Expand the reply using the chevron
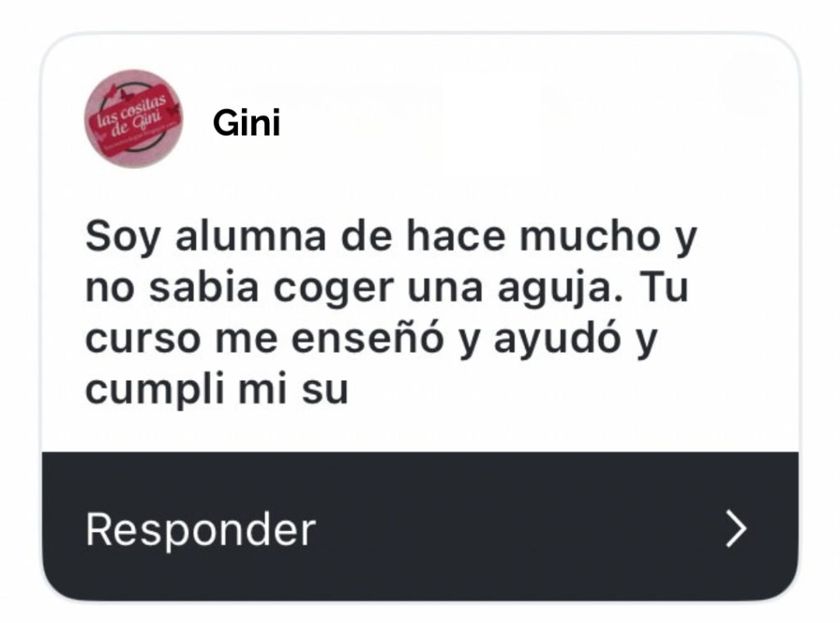This screenshot has height=623, width=840. point(736,529)
